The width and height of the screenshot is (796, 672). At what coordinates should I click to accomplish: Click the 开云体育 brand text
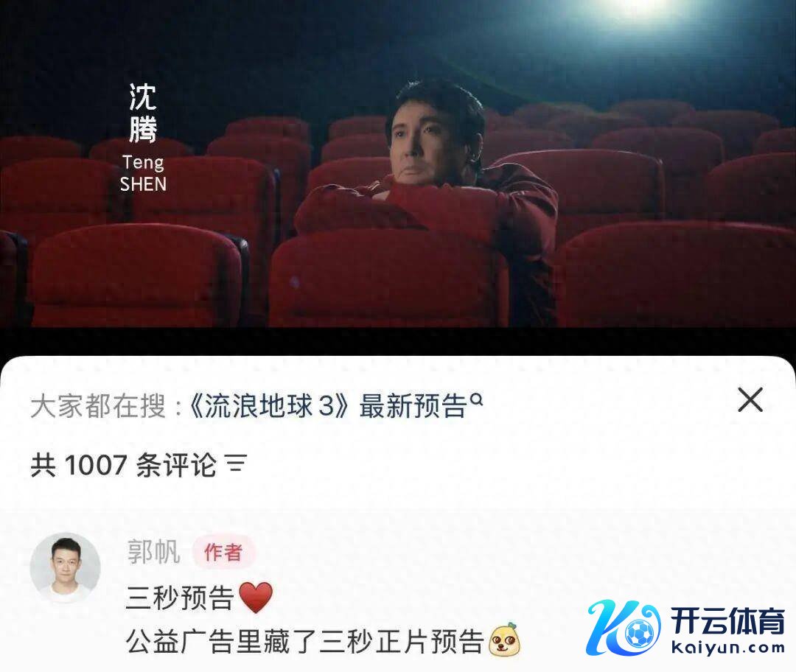click(728, 620)
